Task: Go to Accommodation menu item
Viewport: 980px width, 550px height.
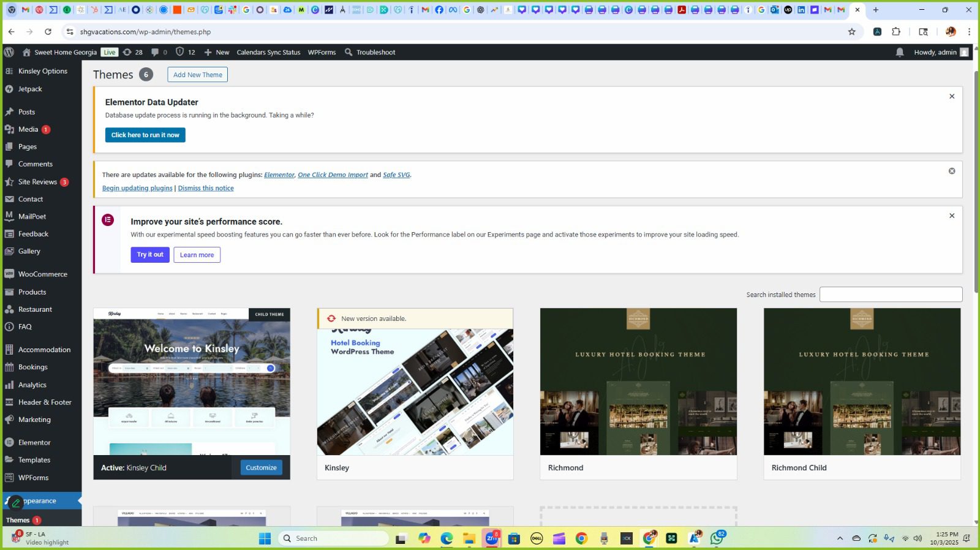Action: pyautogui.click(x=44, y=350)
